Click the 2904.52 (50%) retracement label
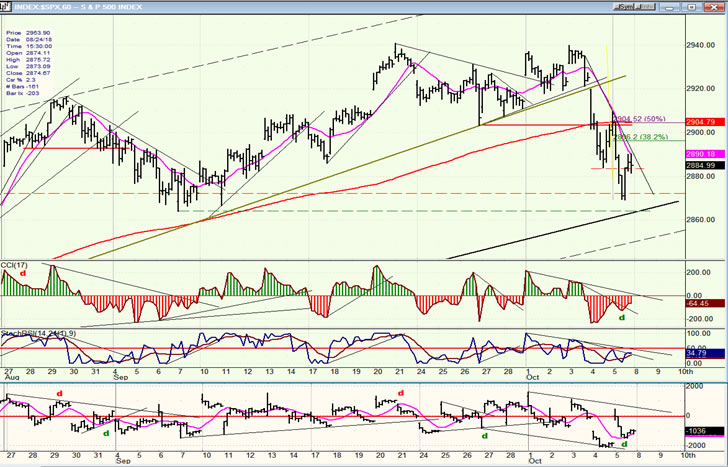Image resolution: width=728 pixels, height=467 pixels. [x=641, y=119]
